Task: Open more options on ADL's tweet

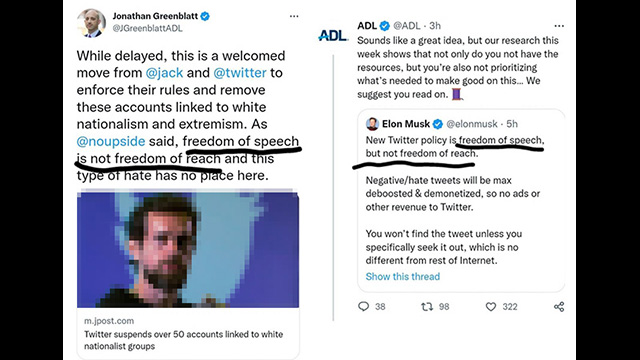Action: click(x=559, y=26)
